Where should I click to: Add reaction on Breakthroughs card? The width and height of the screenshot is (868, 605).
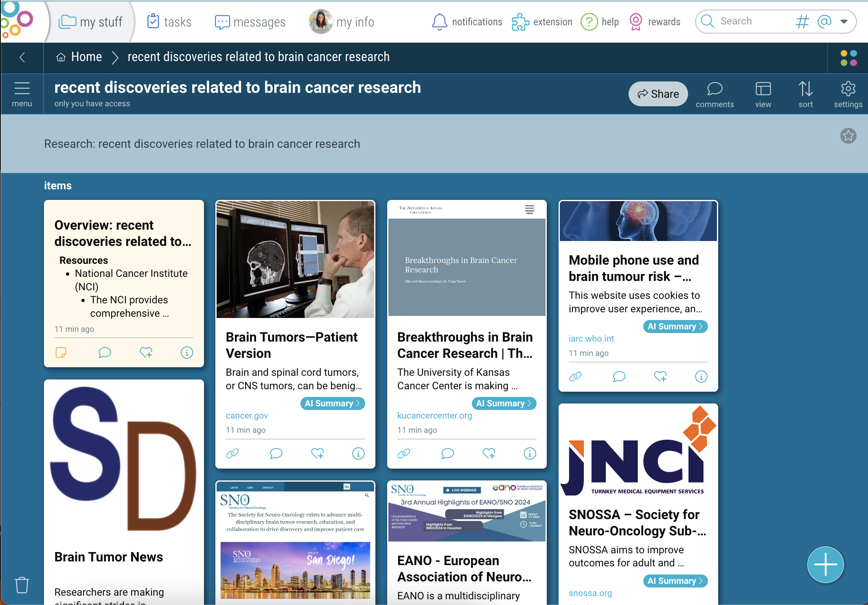pos(489,454)
